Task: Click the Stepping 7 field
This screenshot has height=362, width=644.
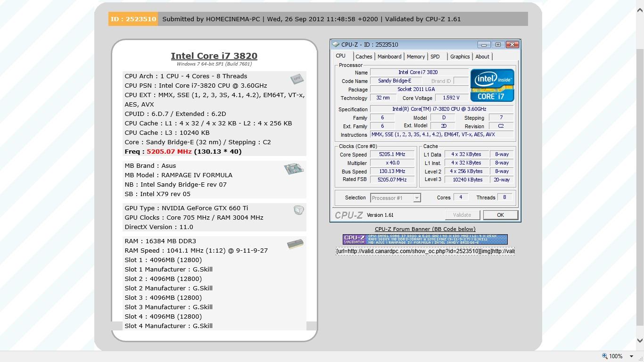Action: click(501, 117)
